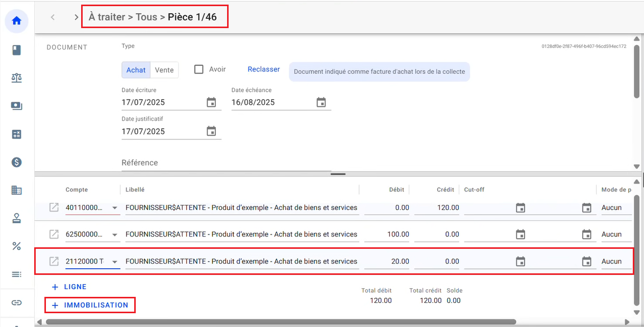Click the Référence input field
Image resolution: width=644 pixels, height=327 pixels.
tap(226, 163)
